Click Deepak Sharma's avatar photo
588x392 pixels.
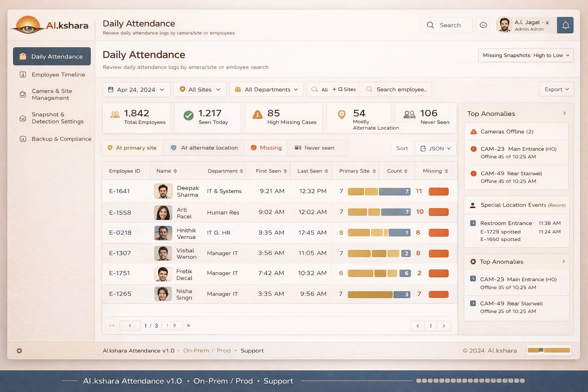click(163, 191)
